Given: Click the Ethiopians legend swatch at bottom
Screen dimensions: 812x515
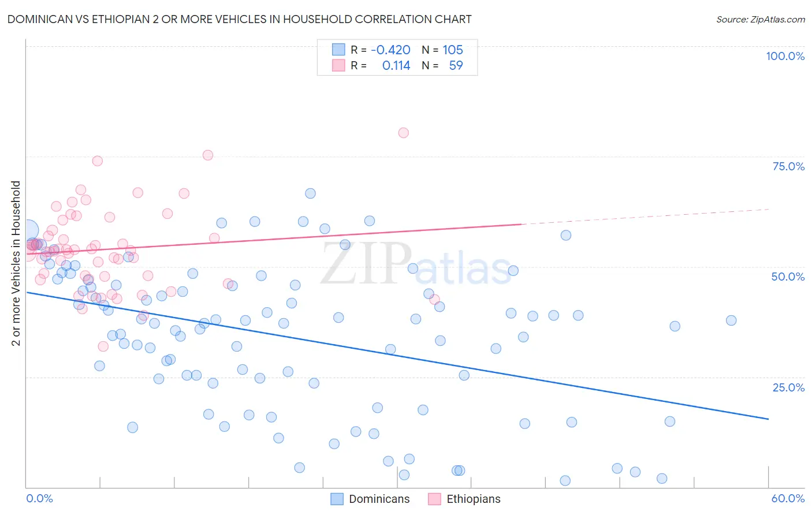Looking at the screenshot, I should pos(434,499).
